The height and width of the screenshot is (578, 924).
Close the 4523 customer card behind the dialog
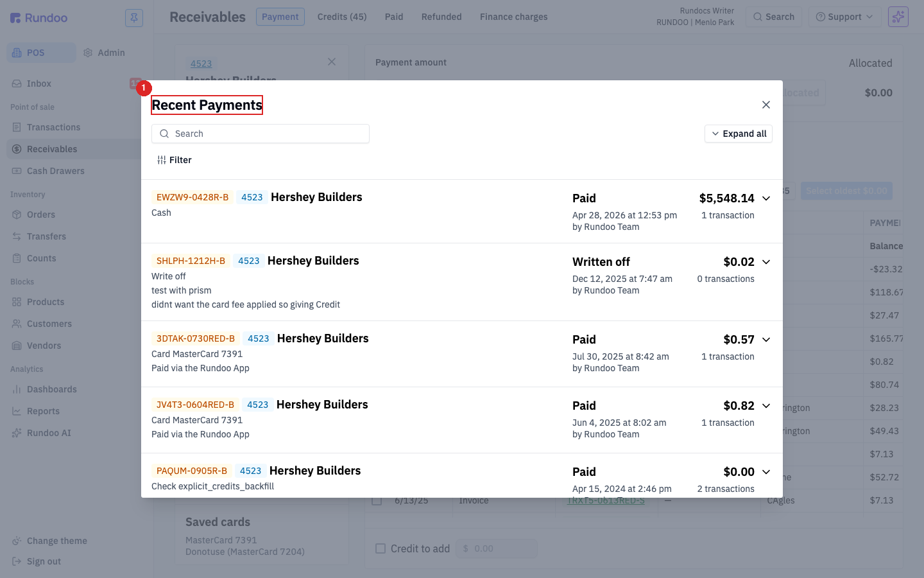click(332, 62)
